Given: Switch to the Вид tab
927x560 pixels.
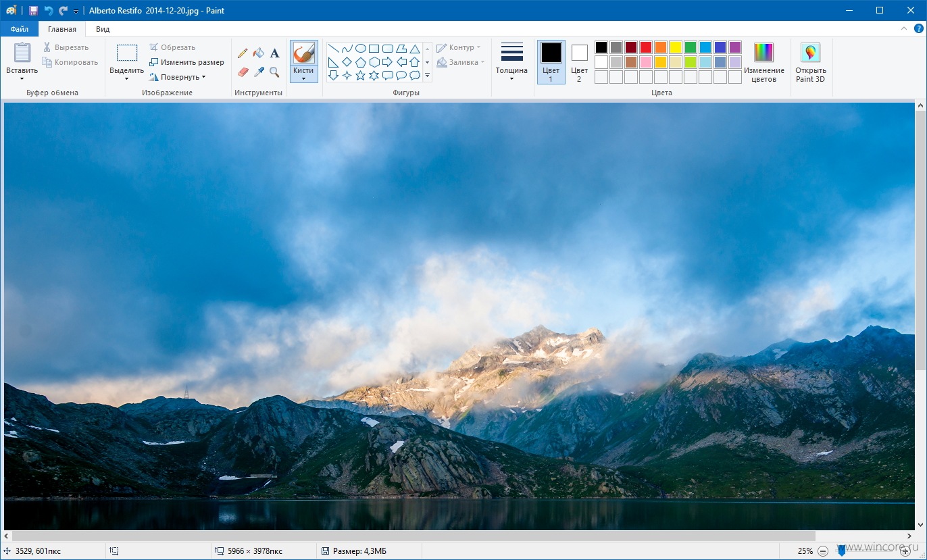Looking at the screenshot, I should [103, 29].
